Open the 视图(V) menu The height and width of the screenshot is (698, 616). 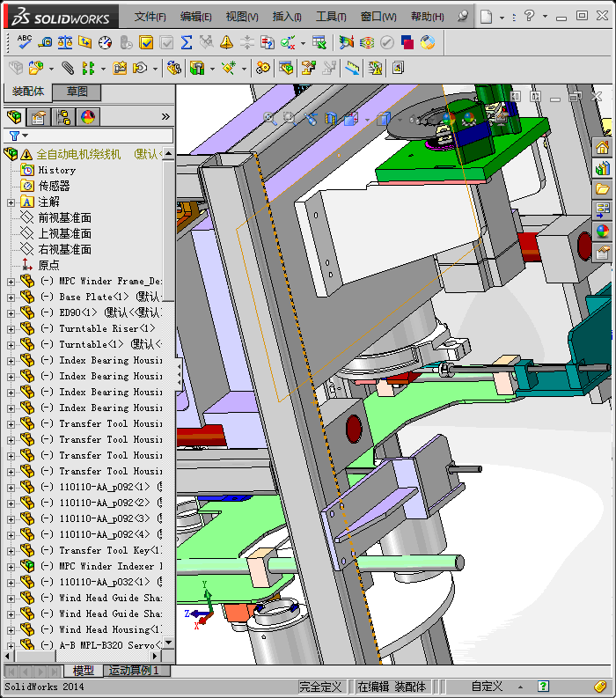(242, 17)
